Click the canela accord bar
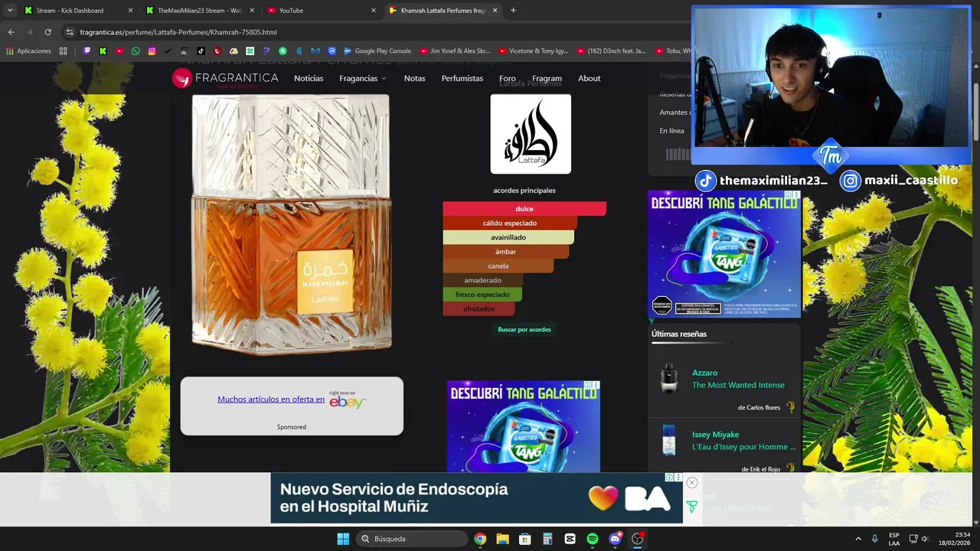The height and width of the screenshot is (551, 980). click(x=498, y=266)
